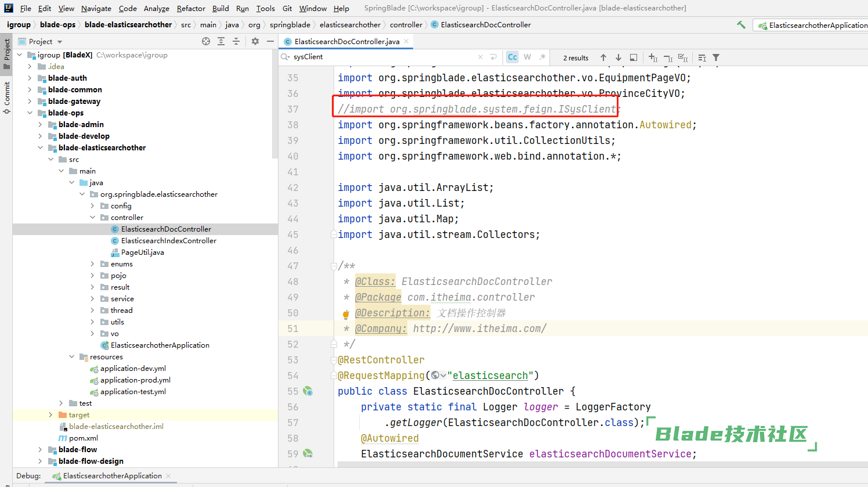The height and width of the screenshot is (487, 868).
Task: Expand the blade-admin module
Action: coord(40,124)
